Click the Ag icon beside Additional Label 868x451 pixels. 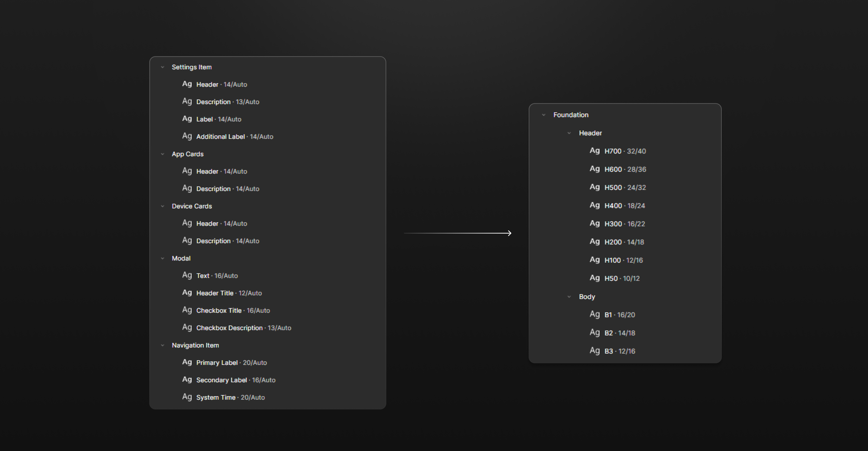click(187, 136)
